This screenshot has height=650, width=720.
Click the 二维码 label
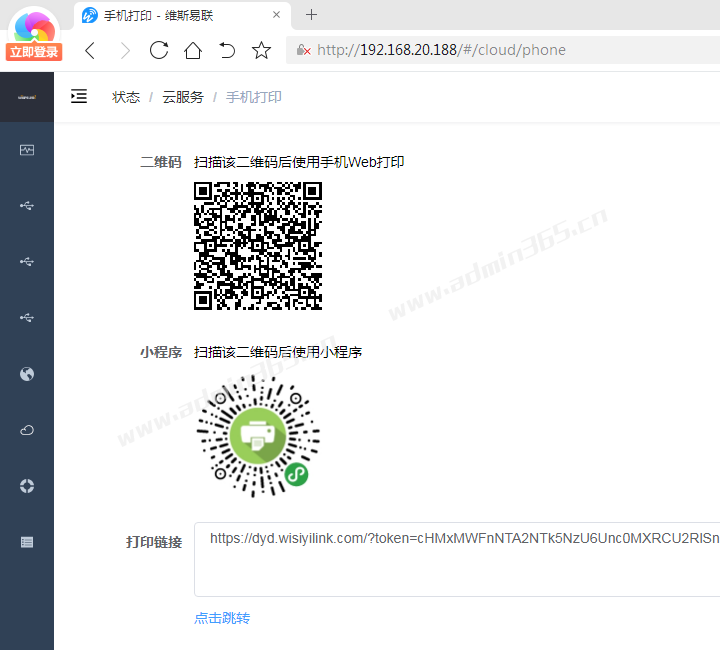click(161, 162)
